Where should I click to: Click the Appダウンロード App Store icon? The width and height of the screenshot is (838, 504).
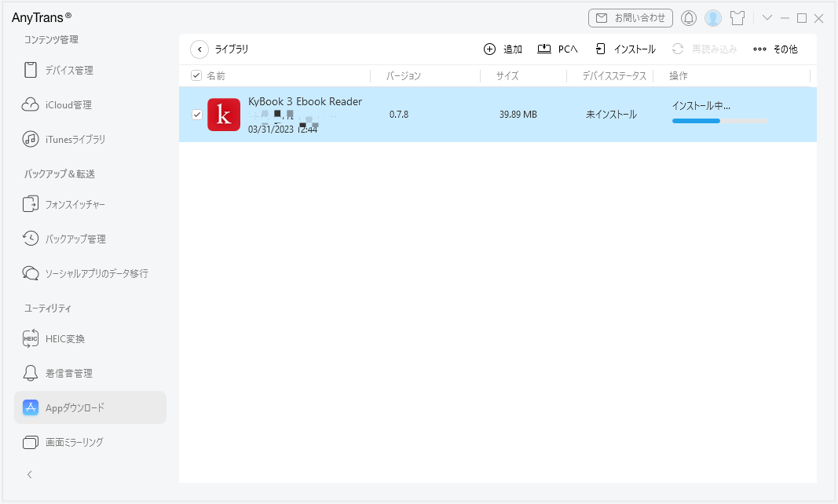(x=31, y=407)
